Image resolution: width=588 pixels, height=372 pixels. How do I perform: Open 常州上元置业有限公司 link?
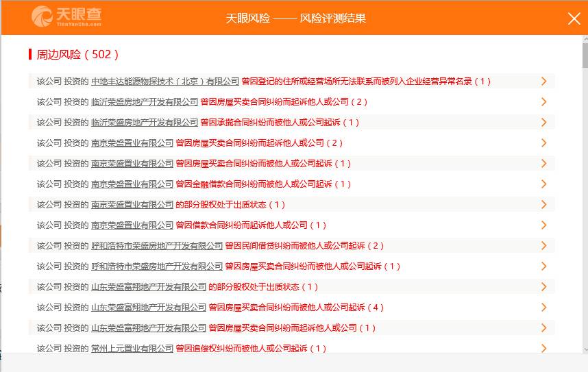(x=132, y=349)
